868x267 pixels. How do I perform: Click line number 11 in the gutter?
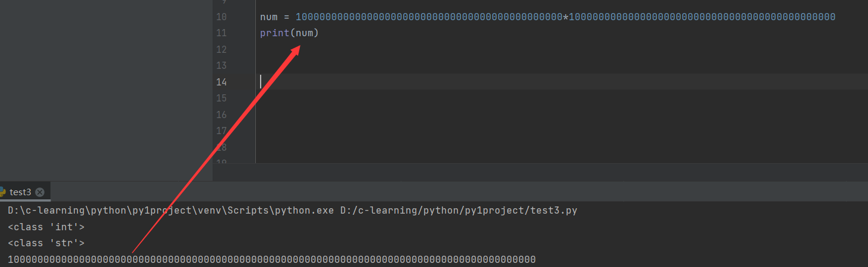coord(221,33)
